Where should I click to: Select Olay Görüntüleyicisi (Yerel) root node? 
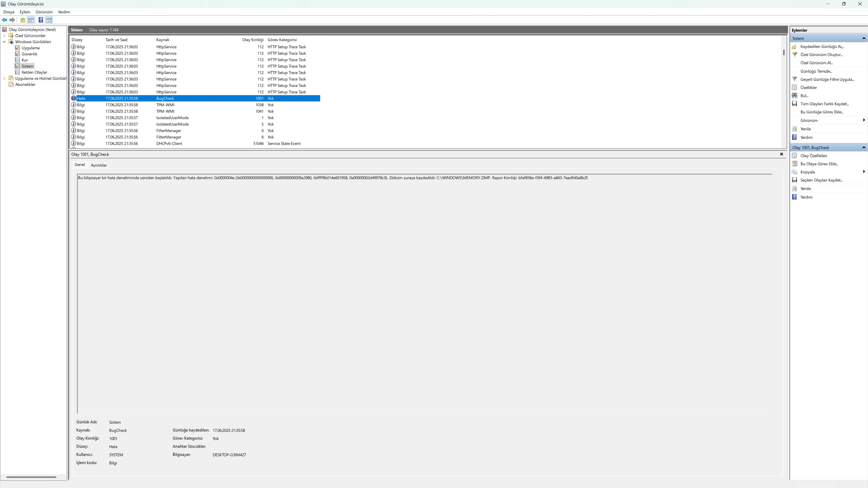coord(32,30)
